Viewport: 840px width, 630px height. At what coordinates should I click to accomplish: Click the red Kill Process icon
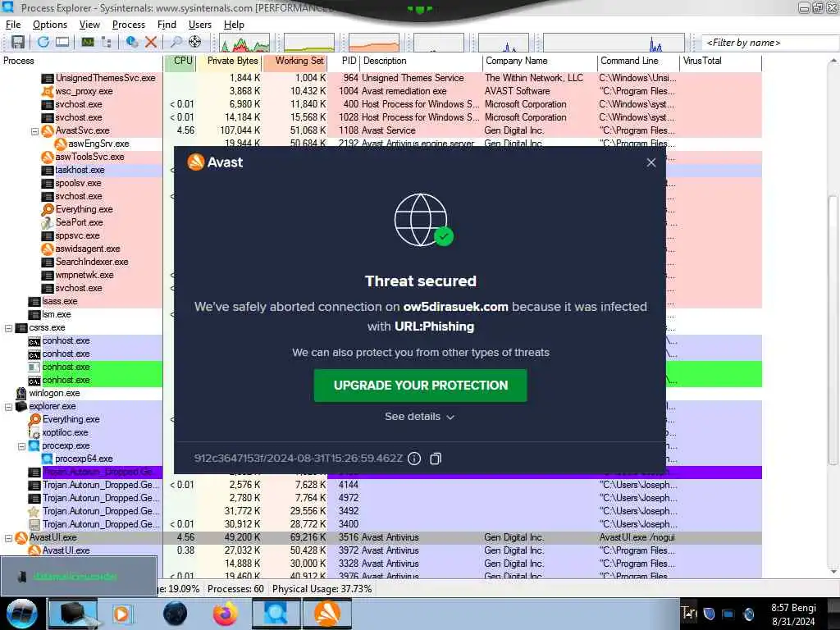tap(151, 42)
